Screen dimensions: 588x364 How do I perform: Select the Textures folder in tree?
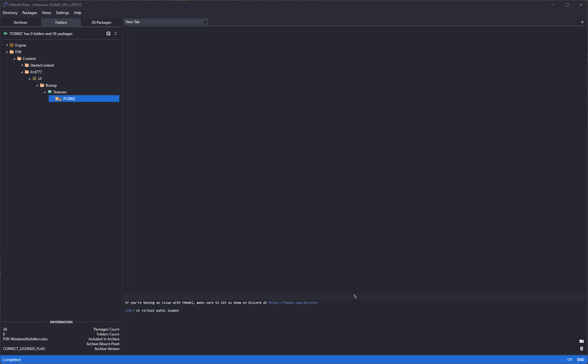pyautogui.click(x=60, y=92)
